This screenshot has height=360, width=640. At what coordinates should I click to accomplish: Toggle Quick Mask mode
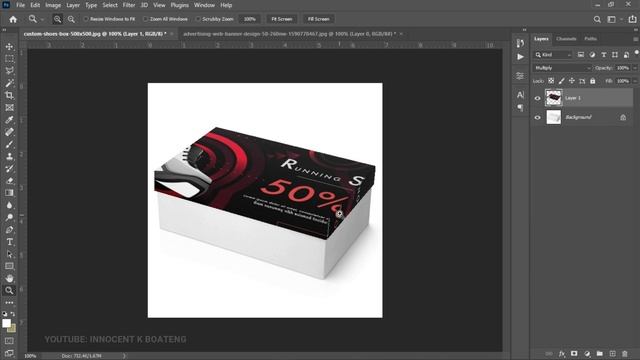point(9,341)
